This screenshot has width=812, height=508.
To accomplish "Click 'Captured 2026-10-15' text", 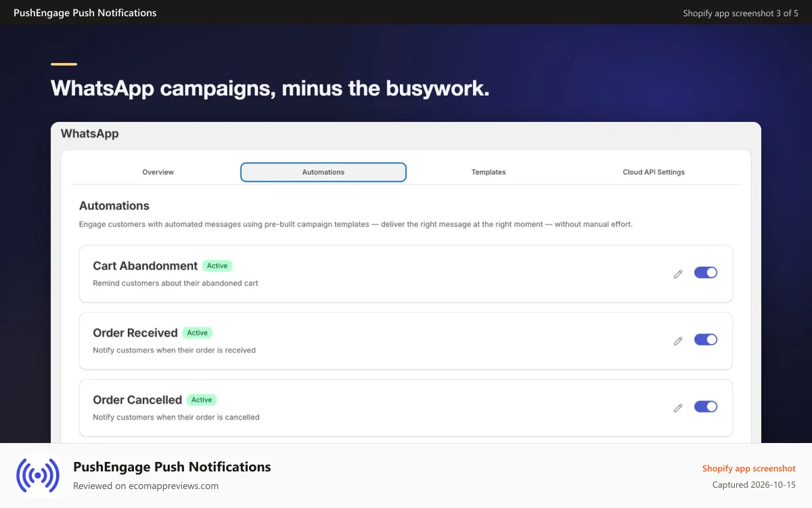I will (x=754, y=485).
